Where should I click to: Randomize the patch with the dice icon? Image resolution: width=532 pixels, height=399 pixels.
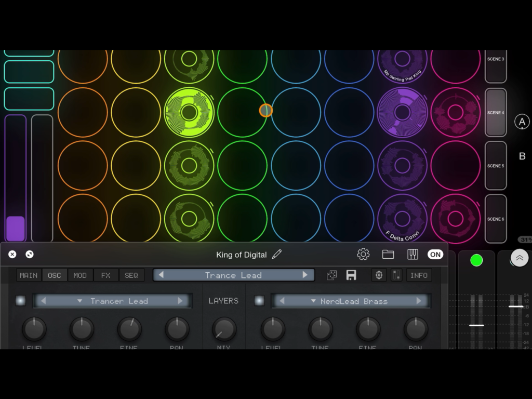coord(331,275)
